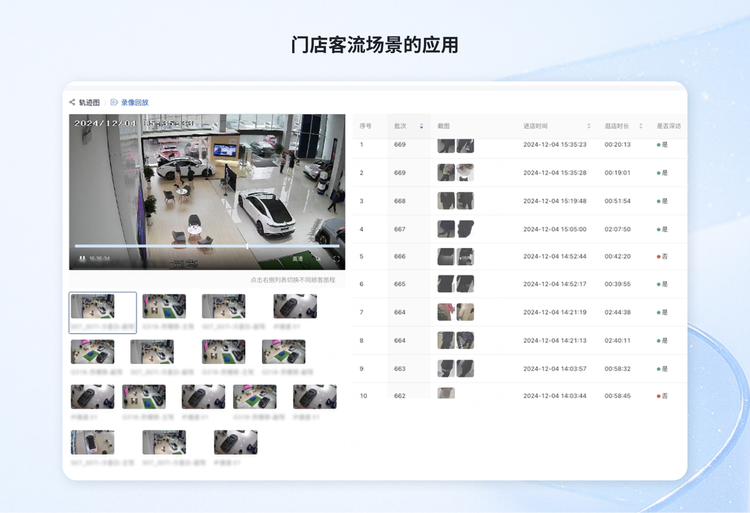This screenshot has width=750, height=513.
Task: Select entry time 2024-12-04 14:52:44
Action: coord(554,256)
